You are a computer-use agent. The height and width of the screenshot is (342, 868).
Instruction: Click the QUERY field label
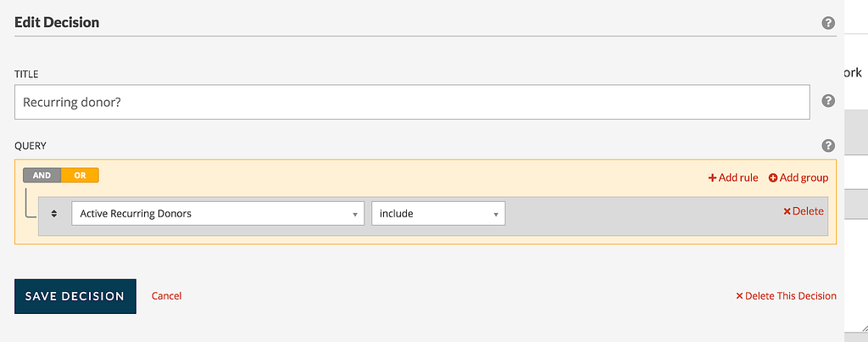(x=31, y=146)
